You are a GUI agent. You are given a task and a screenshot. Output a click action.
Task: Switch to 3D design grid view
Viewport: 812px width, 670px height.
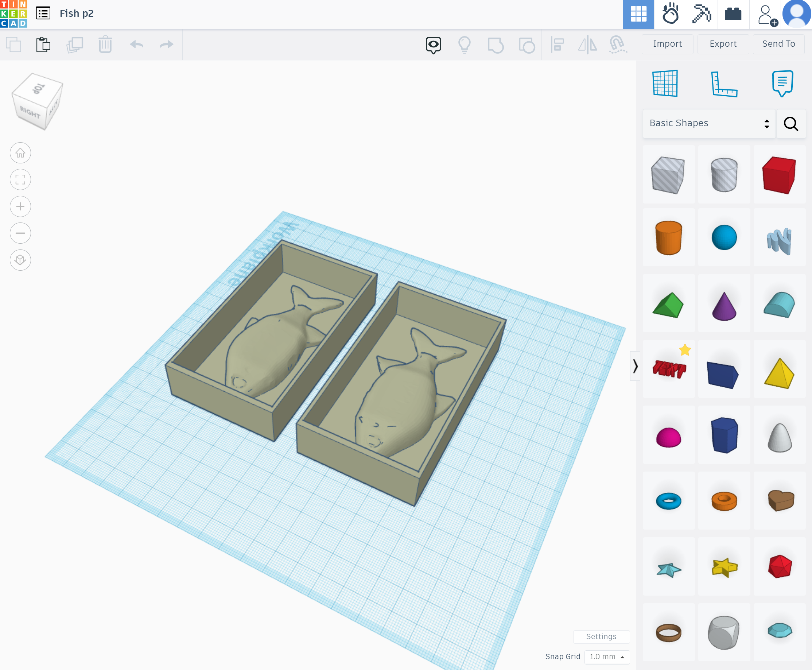coord(638,14)
